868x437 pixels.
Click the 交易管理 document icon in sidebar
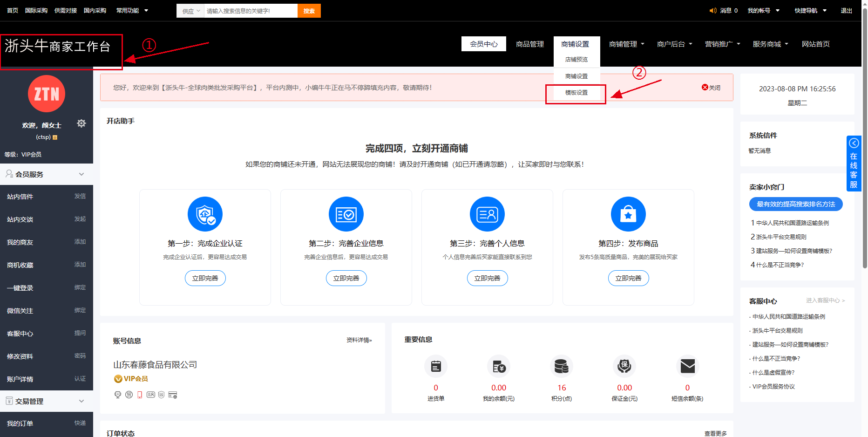tap(9, 401)
